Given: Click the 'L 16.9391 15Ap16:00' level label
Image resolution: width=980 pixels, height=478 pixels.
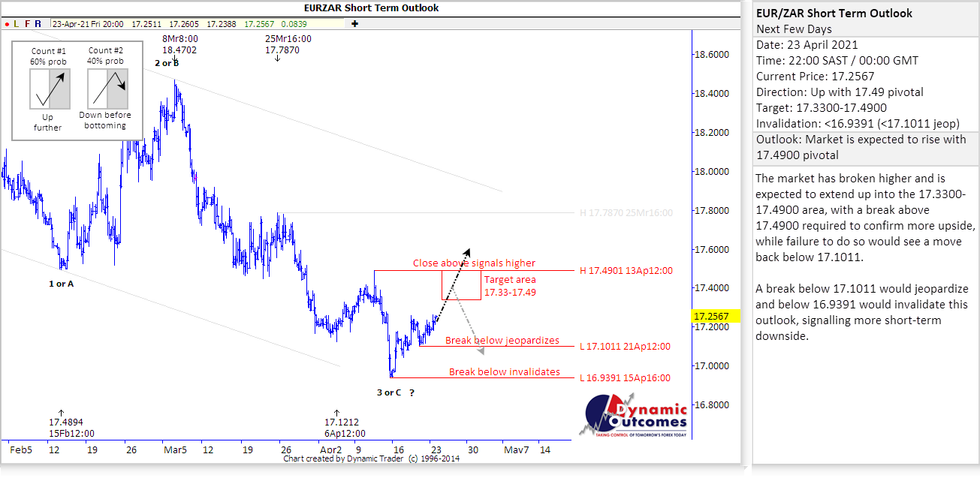Looking at the screenshot, I should click(626, 378).
